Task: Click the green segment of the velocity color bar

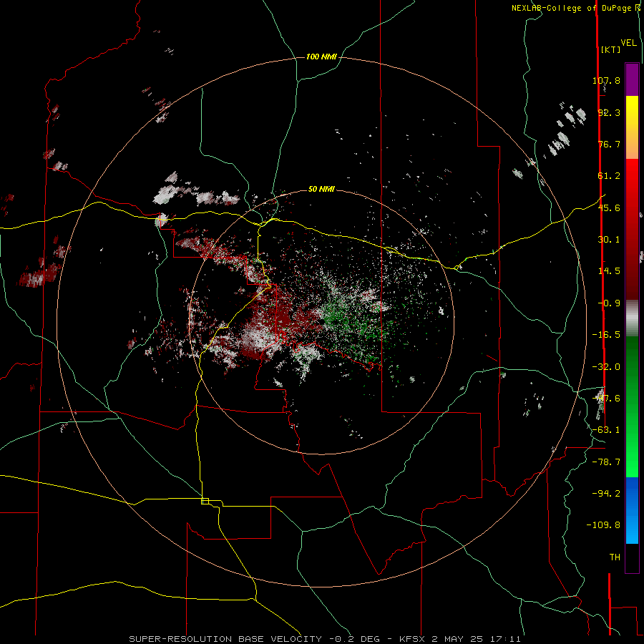Action: [x=632, y=406]
